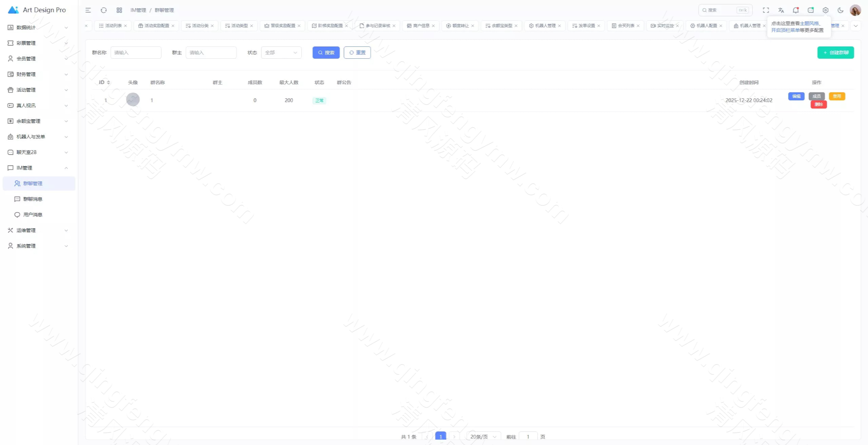Click the 系统管理 user icon in the sidebar
Screen dimensions: 868x445
[x=11, y=246]
